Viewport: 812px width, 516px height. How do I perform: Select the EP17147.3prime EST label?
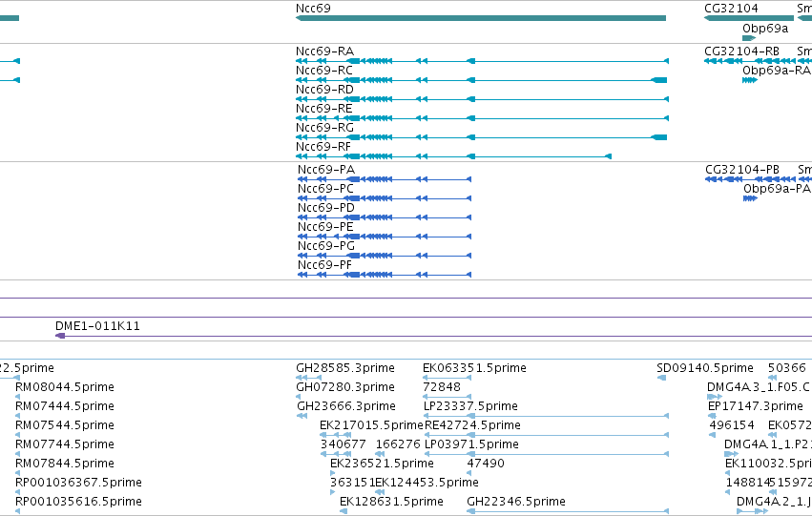click(x=756, y=406)
